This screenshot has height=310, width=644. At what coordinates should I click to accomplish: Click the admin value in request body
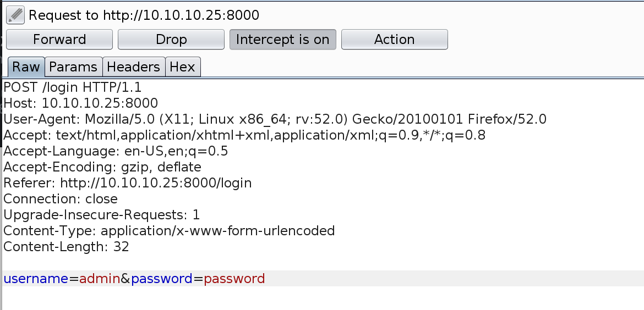pyautogui.click(x=100, y=279)
